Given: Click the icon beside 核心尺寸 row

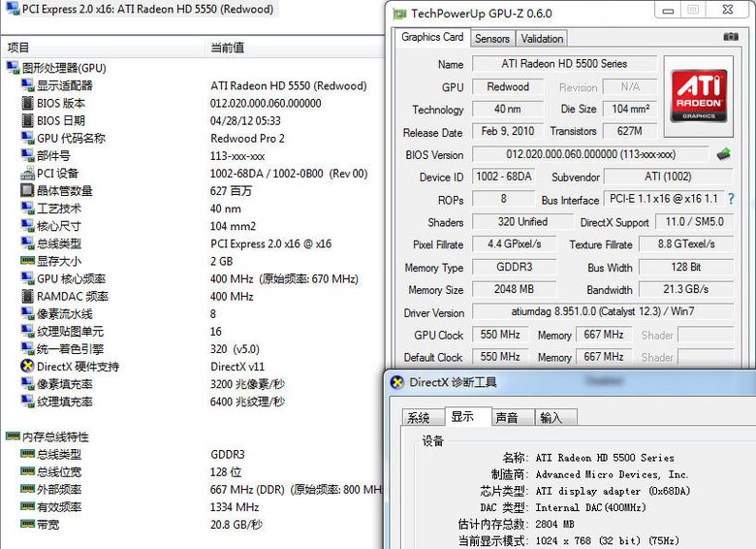Looking at the screenshot, I should point(27,226).
